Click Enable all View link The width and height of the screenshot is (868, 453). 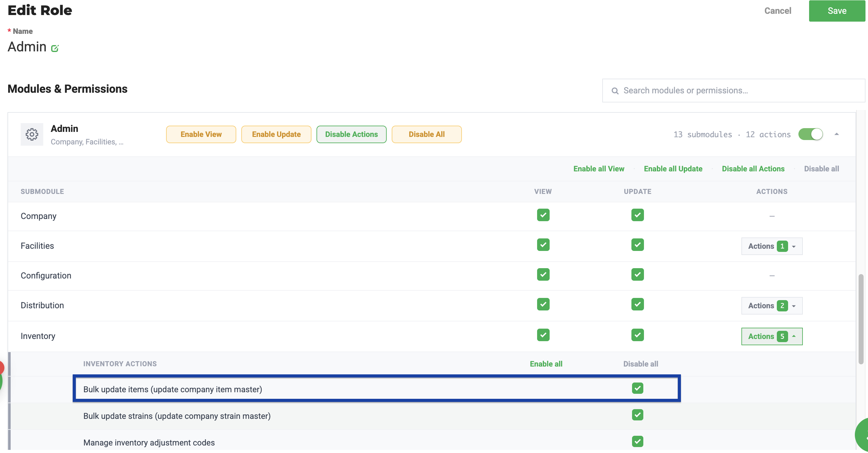[x=599, y=169]
